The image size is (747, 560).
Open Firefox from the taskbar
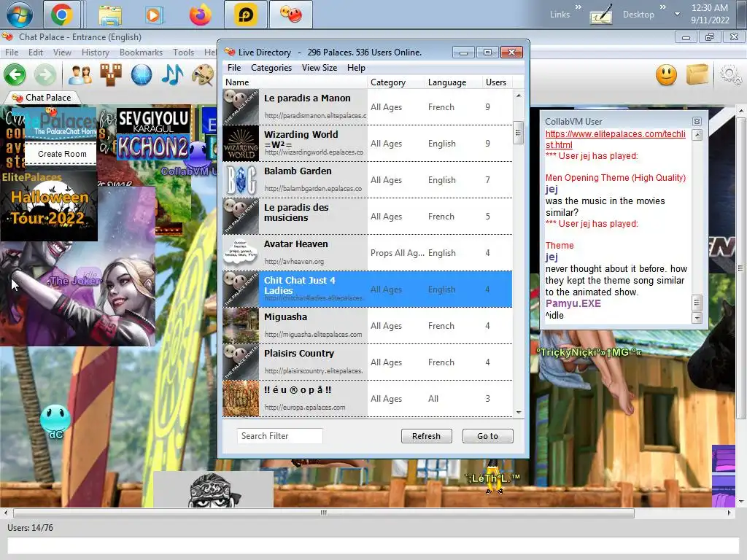pos(200,15)
